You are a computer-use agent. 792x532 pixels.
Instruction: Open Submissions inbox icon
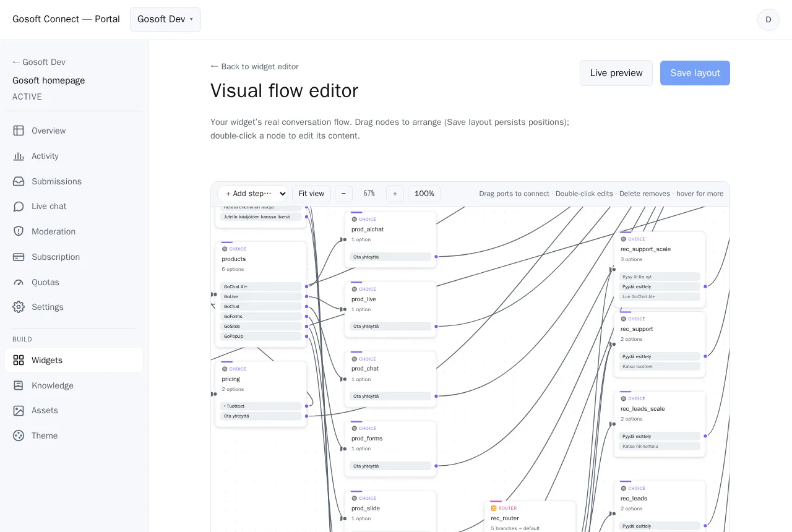[19, 181]
